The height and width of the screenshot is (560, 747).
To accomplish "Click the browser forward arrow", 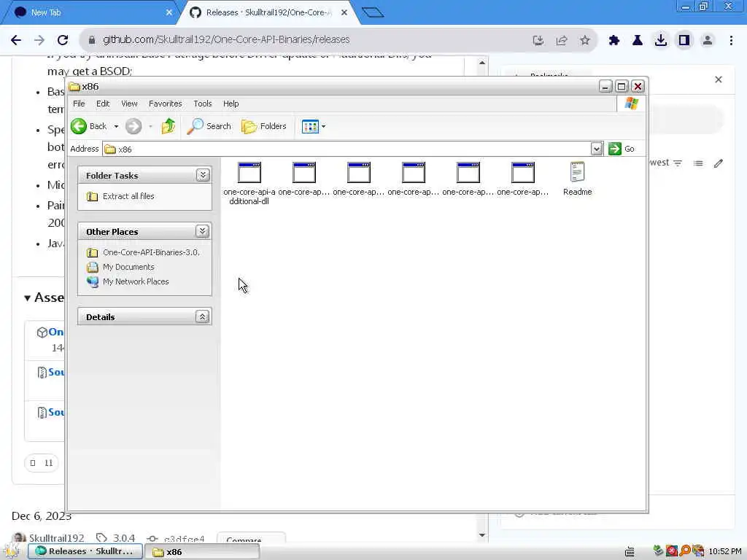I will (39, 40).
